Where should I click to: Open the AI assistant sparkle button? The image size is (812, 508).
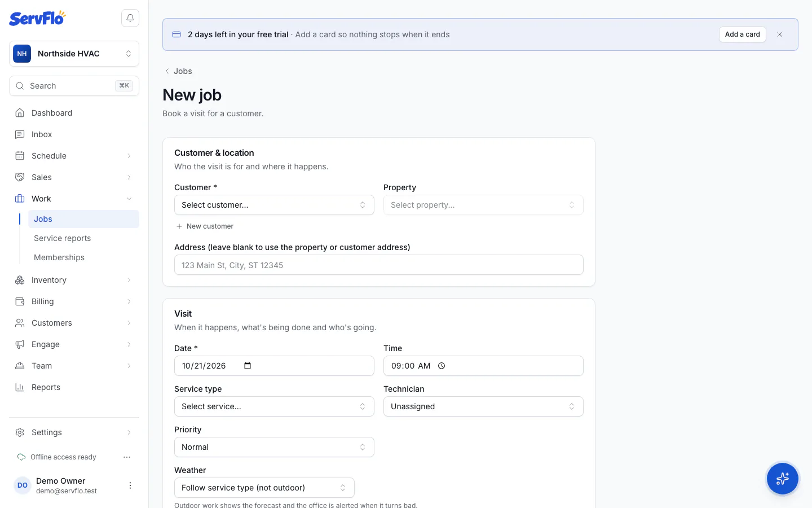point(783,479)
